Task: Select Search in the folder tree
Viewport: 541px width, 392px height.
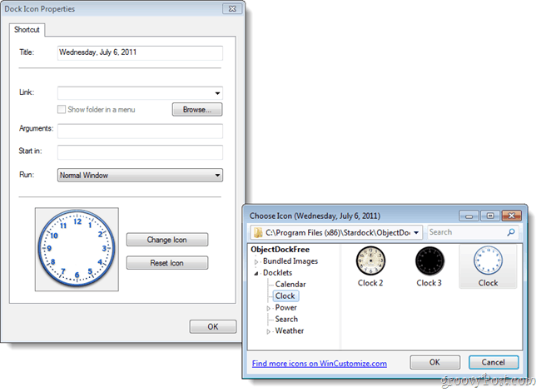Action: 286,320
